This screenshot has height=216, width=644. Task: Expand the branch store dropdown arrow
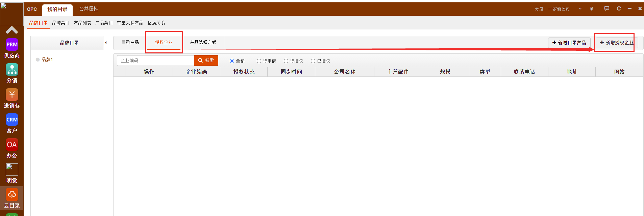(580, 9)
